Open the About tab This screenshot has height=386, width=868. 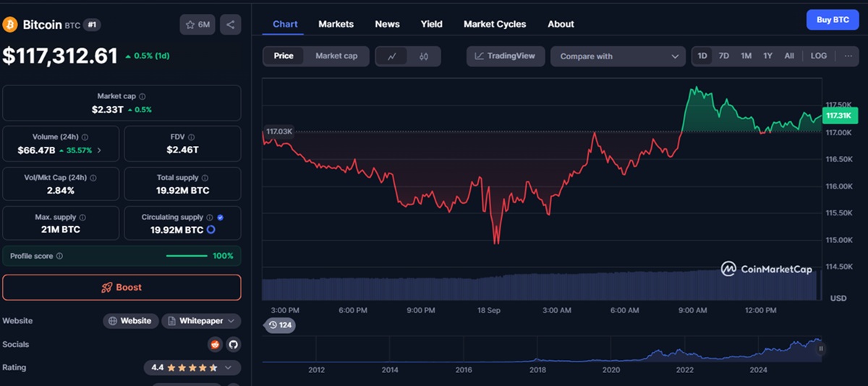(561, 24)
